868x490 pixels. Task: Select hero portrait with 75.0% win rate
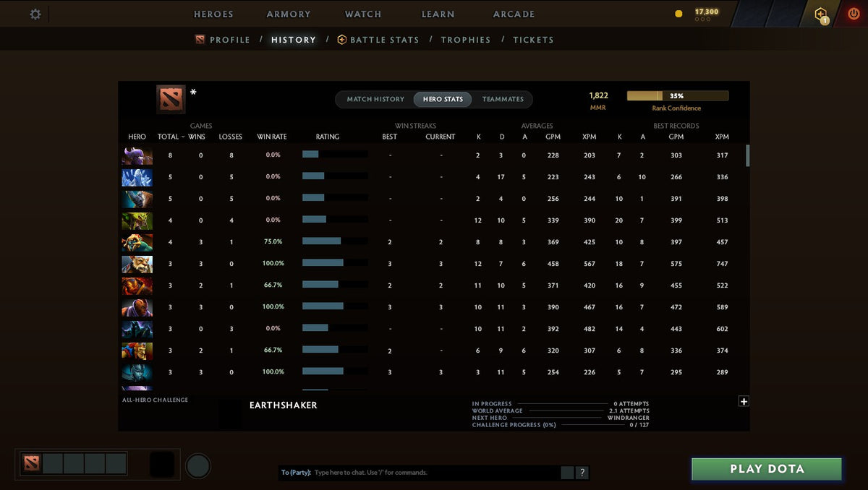(137, 242)
